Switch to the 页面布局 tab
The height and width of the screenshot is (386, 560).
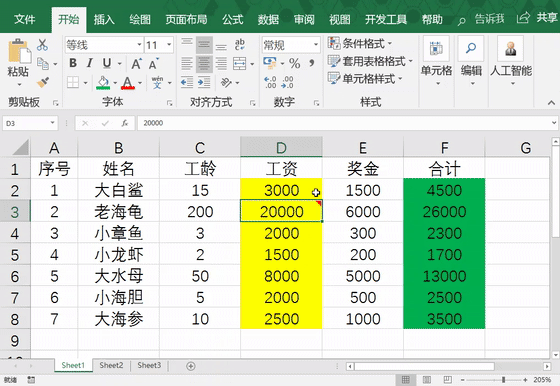[186, 19]
